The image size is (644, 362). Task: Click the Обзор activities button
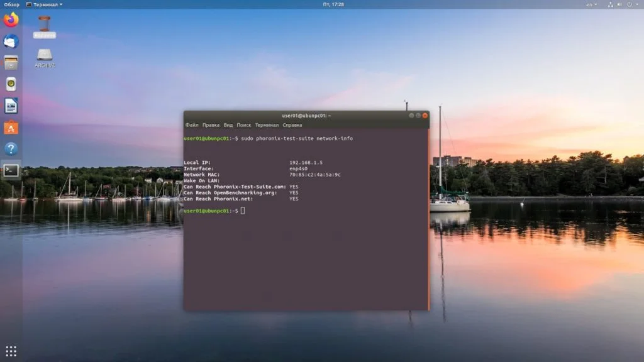coord(11,4)
